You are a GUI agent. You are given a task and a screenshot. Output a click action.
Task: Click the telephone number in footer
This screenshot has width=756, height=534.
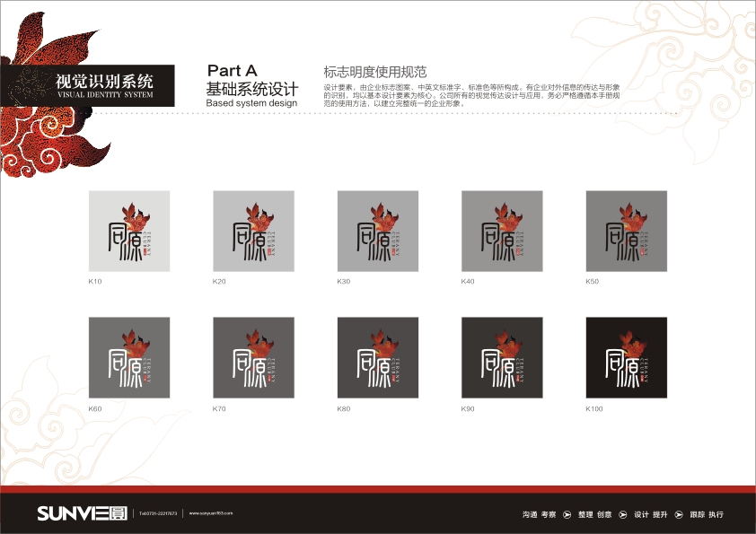tap(158, 514)
